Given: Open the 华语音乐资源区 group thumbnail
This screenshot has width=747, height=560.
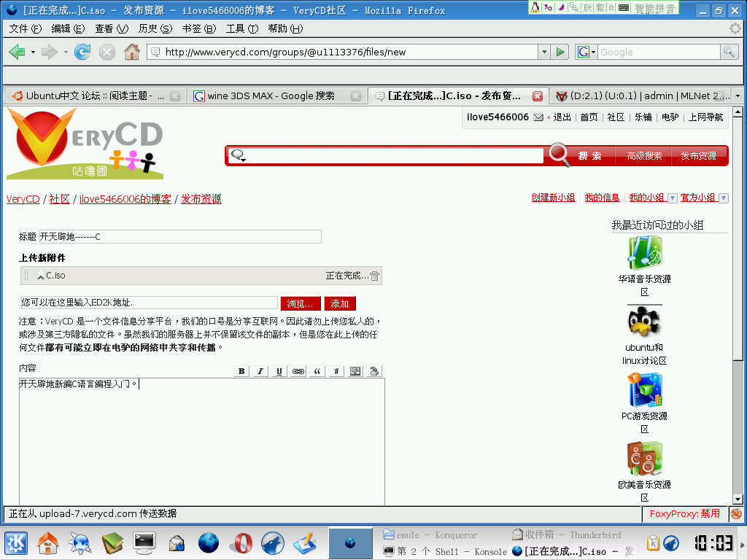Looking at the screenshot, I should tap(645, 253).
